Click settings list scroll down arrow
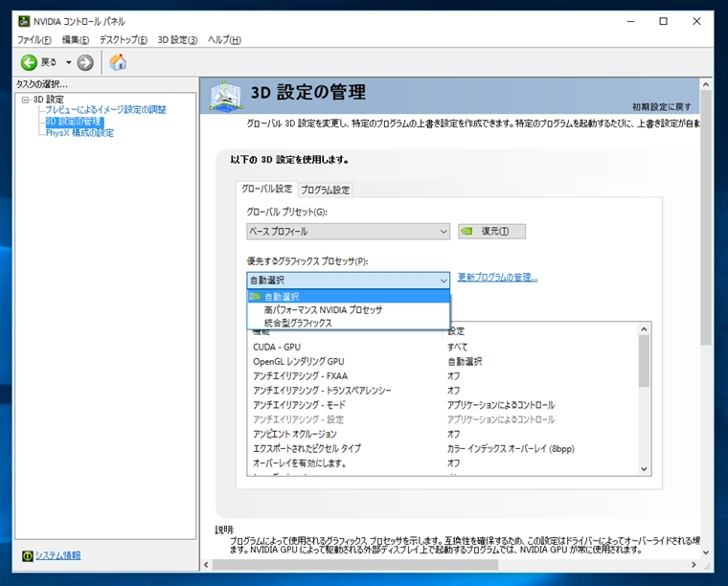This screenshot has width=728, height=586. pos(644,469)
